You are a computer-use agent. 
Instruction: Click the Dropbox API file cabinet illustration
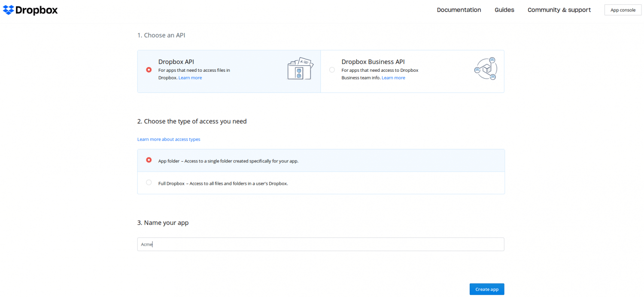(x=300, y=68)
